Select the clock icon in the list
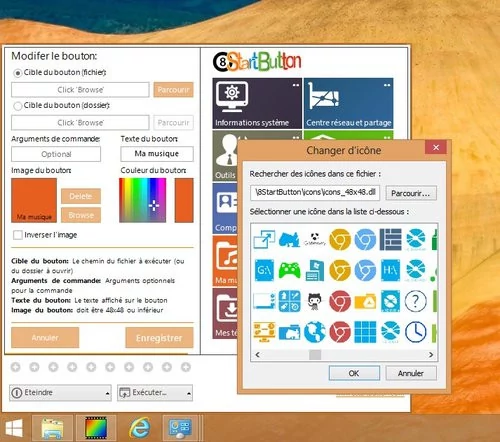The width and height of the screenshot is (500, 442). point(416,332)
